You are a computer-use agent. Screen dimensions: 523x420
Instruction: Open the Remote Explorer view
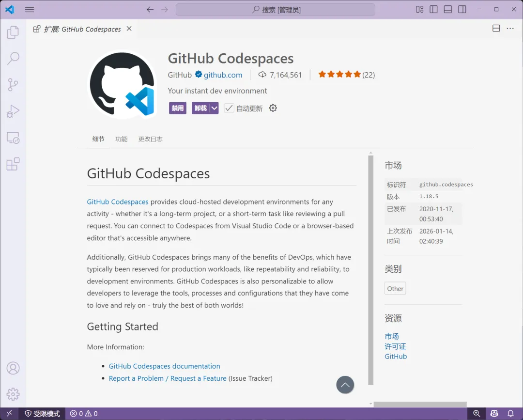13,138
